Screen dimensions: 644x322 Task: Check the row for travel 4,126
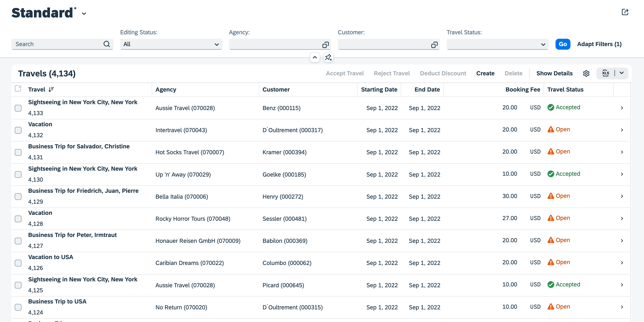click(x=18, y=263)
